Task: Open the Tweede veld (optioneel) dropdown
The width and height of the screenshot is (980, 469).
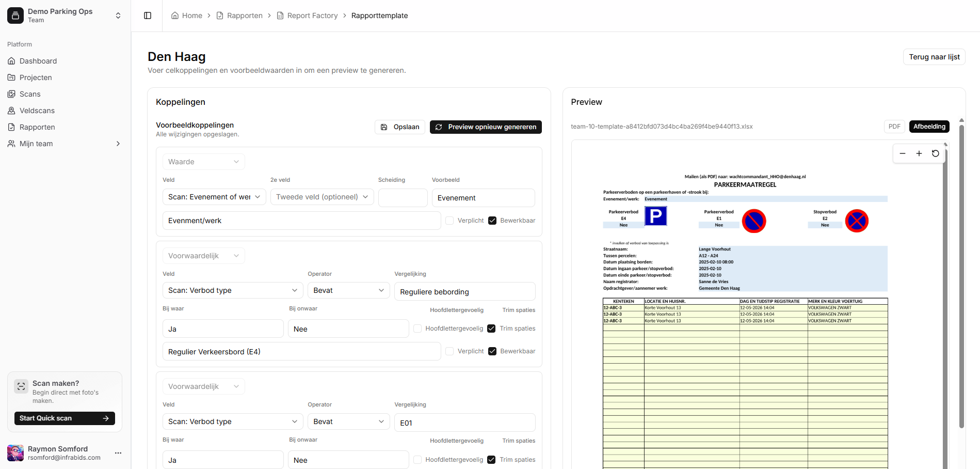Action: coord(322,197)
